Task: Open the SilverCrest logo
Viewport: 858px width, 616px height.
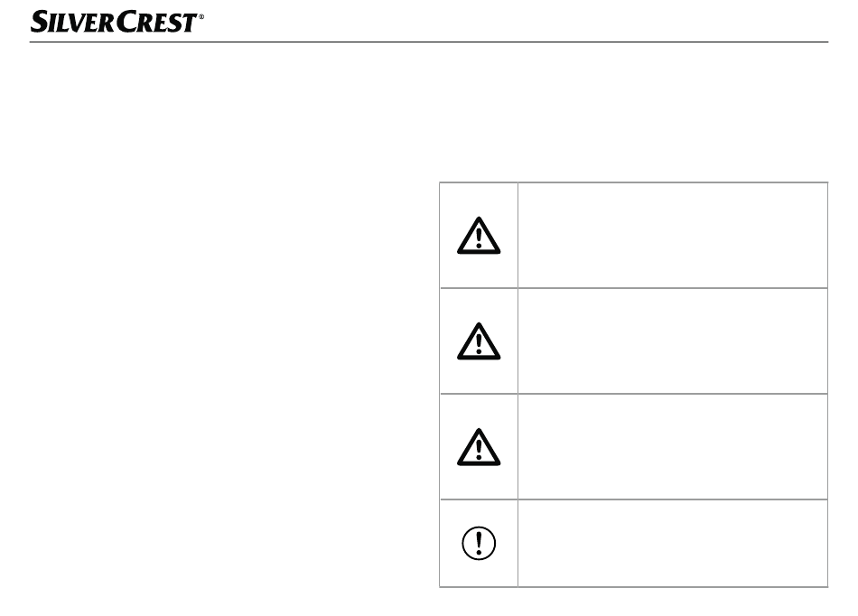Action: click(x=117, y=22)
